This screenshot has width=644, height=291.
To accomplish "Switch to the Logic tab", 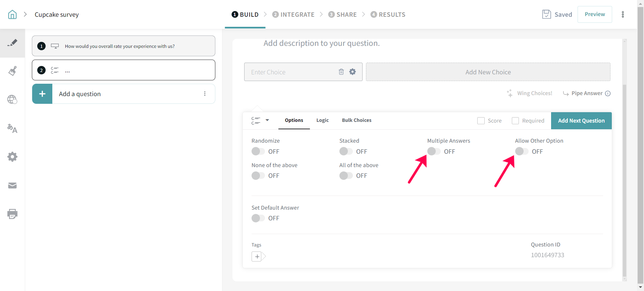I will tap(322, 120).
